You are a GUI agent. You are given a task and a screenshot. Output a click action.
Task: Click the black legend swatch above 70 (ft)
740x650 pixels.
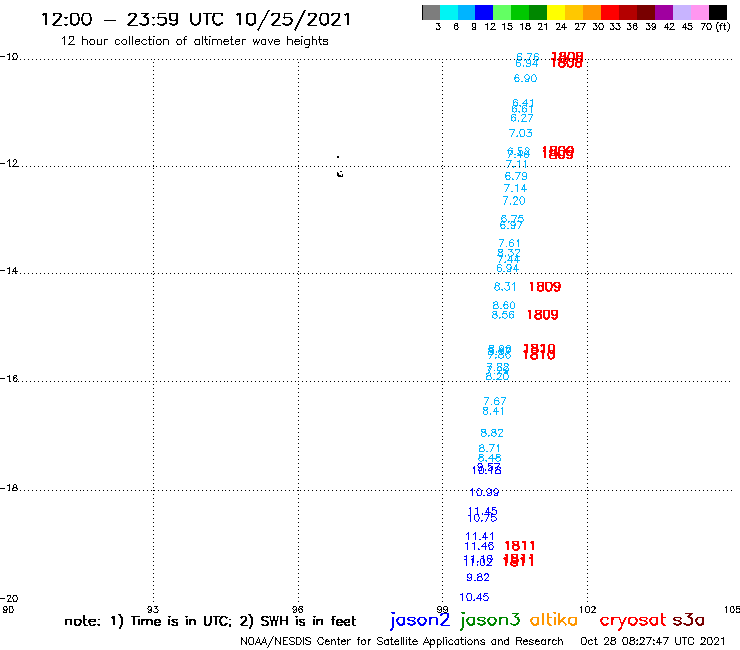717,12
